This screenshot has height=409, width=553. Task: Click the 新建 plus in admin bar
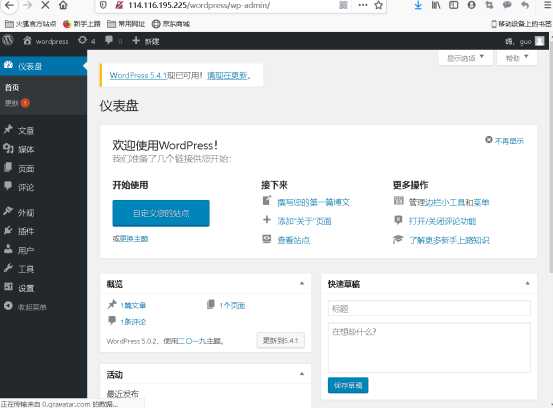click(146, 41)
